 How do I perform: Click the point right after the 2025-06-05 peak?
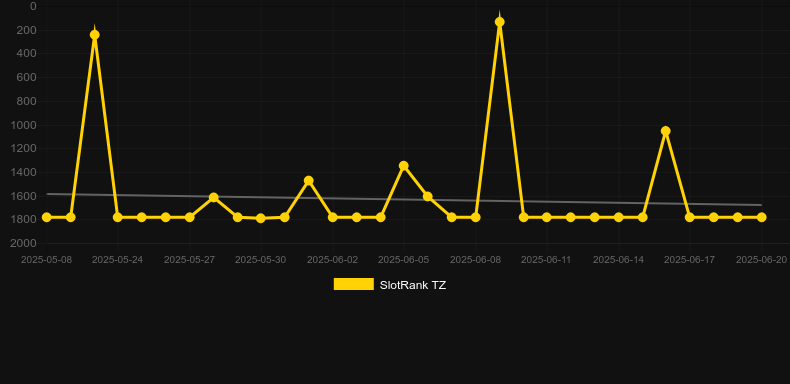pos(428,197)
